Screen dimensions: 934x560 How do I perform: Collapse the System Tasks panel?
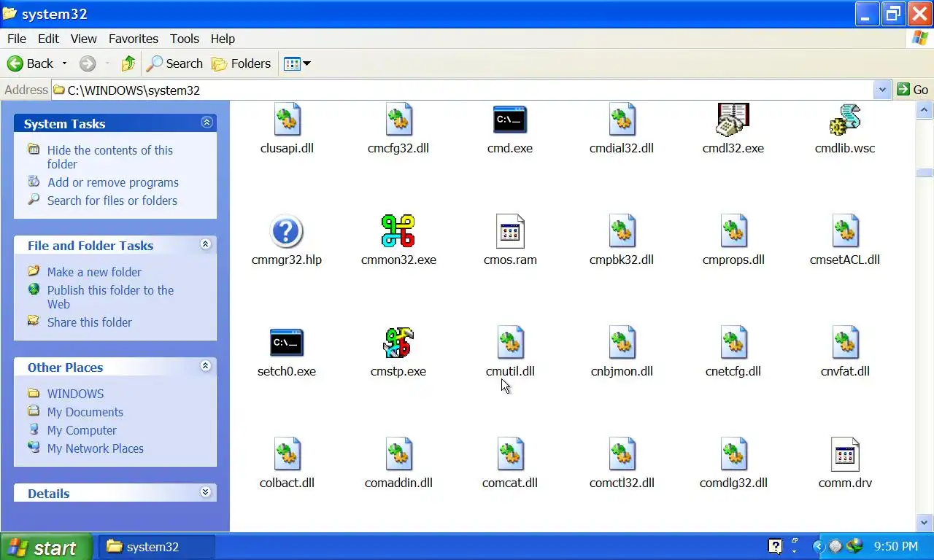click(207, 122)
